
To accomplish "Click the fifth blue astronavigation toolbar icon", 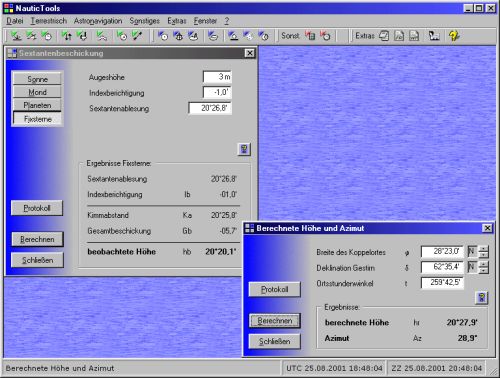I will coord(233,36).
